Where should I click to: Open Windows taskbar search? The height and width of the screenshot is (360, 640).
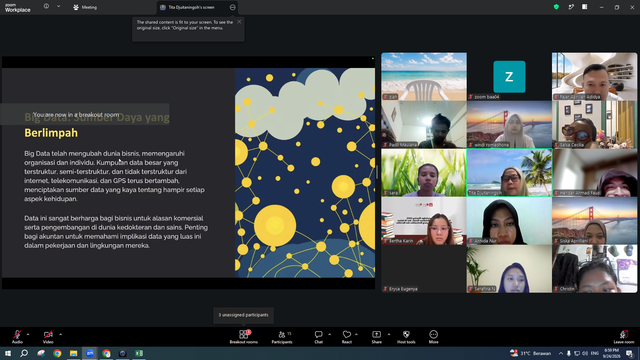tap(24, 353)
